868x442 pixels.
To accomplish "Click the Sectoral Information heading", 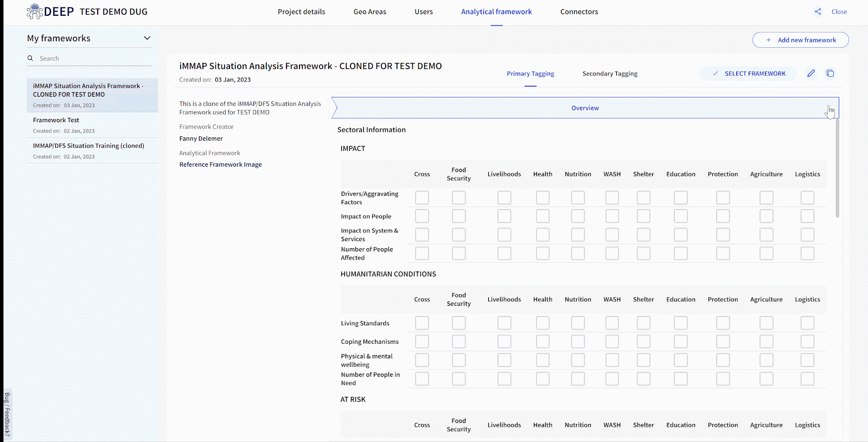I will pos(372,130).
